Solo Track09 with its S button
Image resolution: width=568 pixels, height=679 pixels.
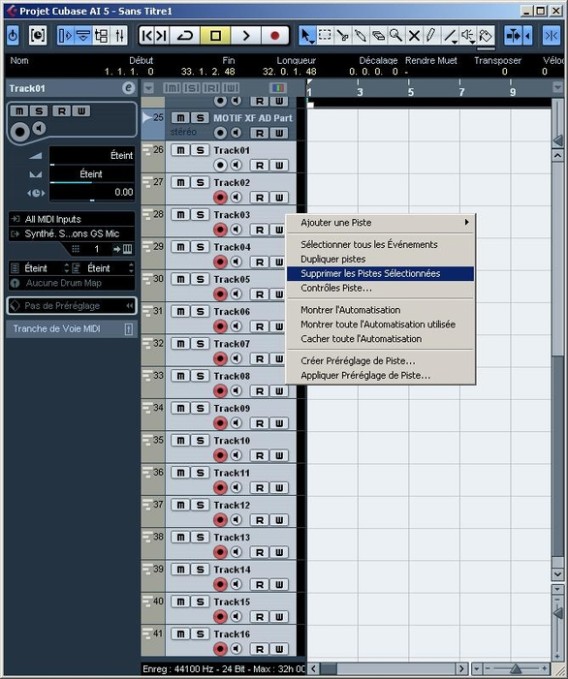pos(200,408)
